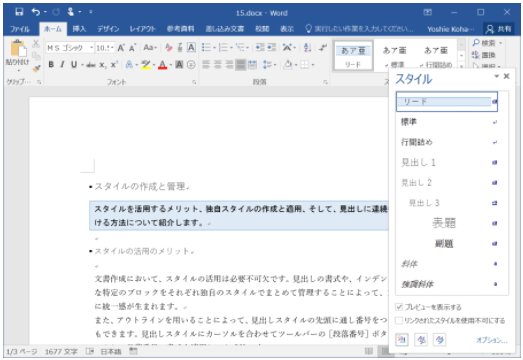Create a new style in Styles pane
This screenshot has height=360, width=523.
click(402, 340)
